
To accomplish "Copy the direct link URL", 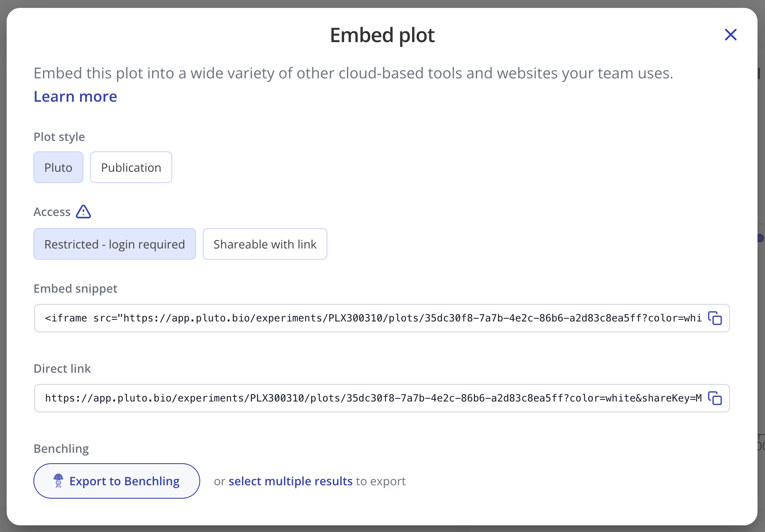I will (x=715, y=398).
